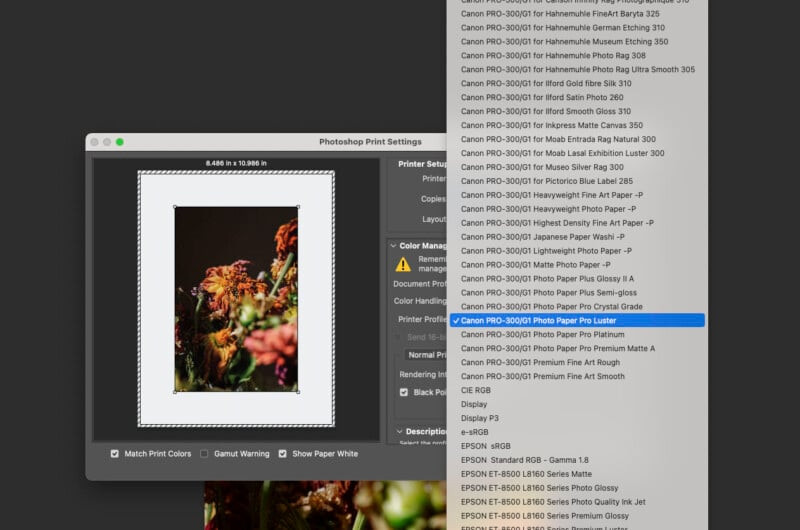Open the Normal Printing dropdown
Viewport: 800px width, 530px height.
pyautogui.click(x=427, y=355)
